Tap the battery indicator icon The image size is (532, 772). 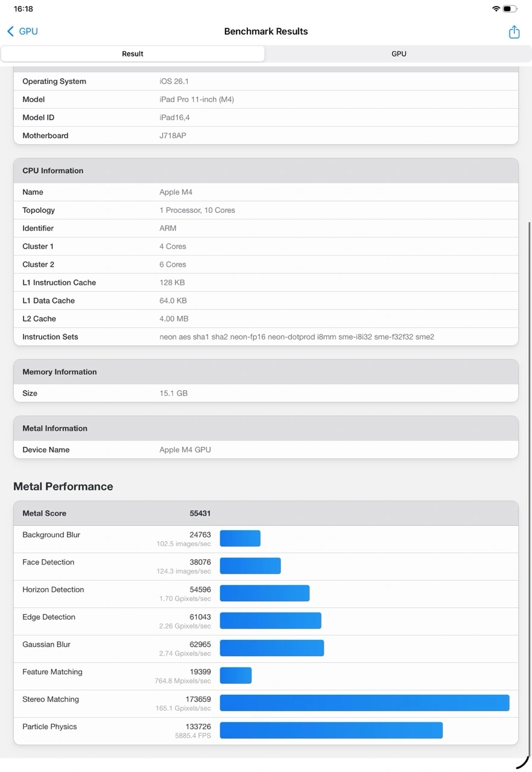pyautogui.click(x=510, y=9)
